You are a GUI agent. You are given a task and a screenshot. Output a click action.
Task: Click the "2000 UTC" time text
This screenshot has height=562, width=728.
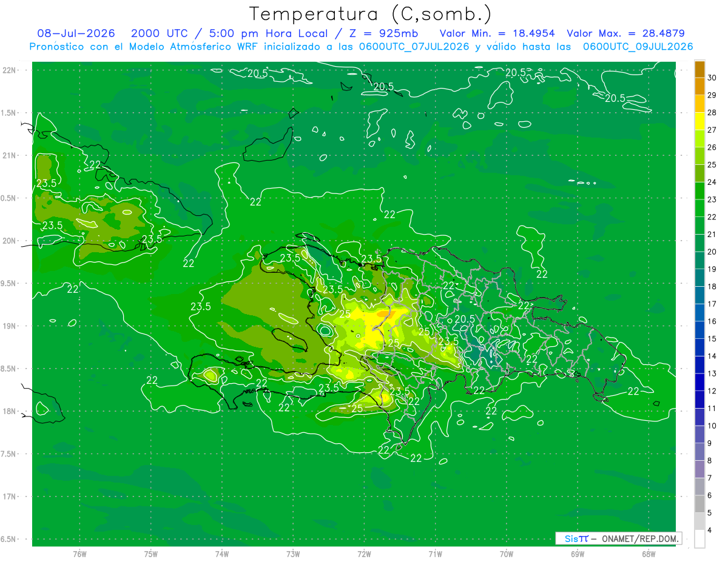160,34
